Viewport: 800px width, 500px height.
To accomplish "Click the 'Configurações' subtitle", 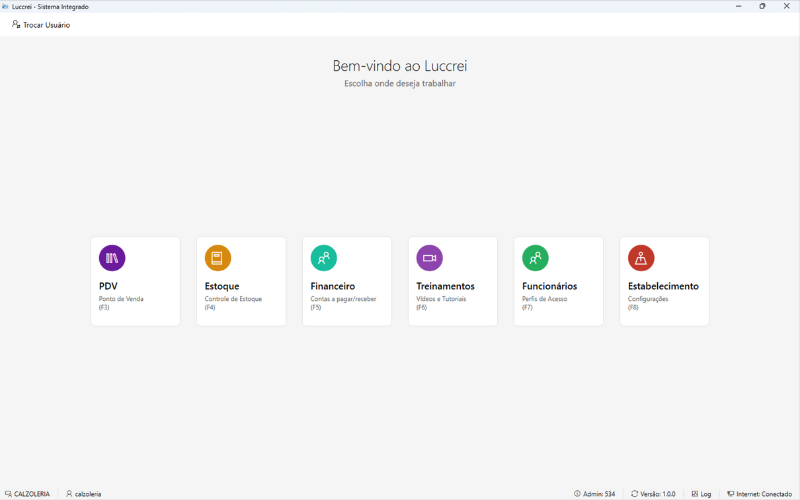I will 648,299.
